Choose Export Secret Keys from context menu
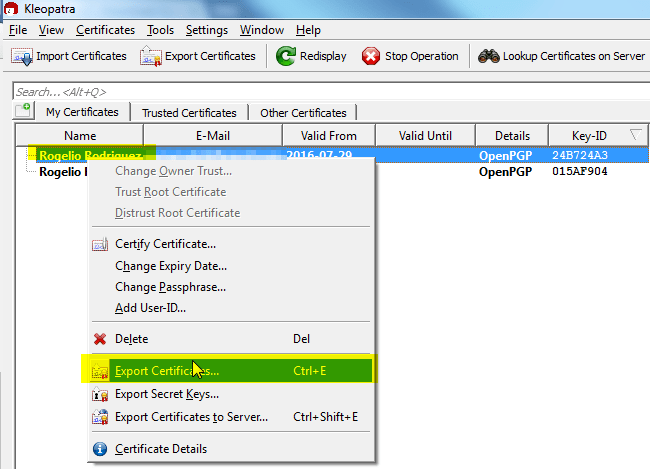This screenshot has width=650, height=469. point(166,394)
